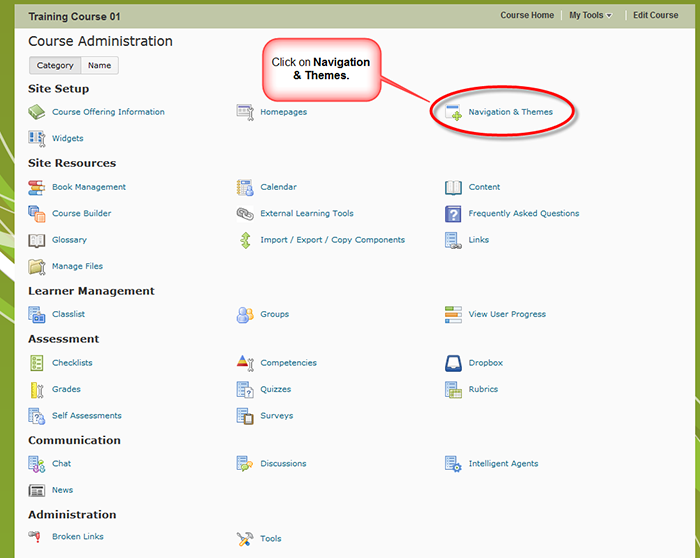The width and height of the screenshot is (700, 558).
Task: Switch to Name sorting view
Action: (x=99, y=66)
